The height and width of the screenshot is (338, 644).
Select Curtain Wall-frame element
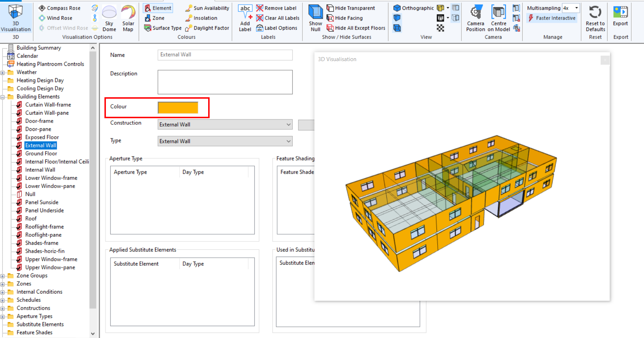pos(48,104)
